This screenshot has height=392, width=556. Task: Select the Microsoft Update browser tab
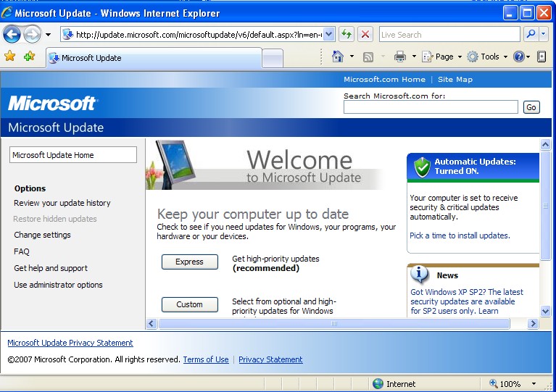(x=154, y=58)
